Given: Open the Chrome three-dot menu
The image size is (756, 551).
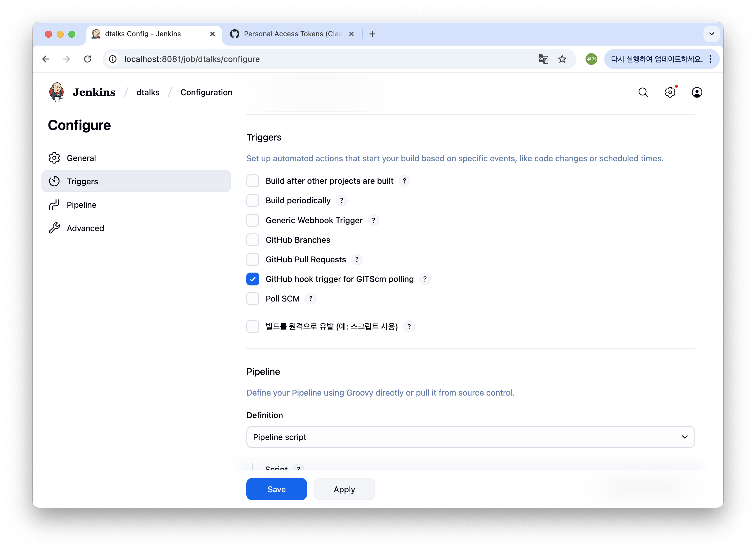Looking at the screenshot, I should 710,59.
